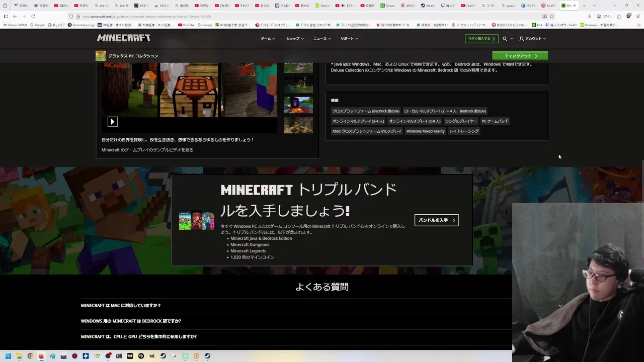Image resolution: width=644 pixels, height=362 pixels.
Task: Click the クロスプラットフォーム (Bedrock版のみ) tag
Action: click(366, 111)
